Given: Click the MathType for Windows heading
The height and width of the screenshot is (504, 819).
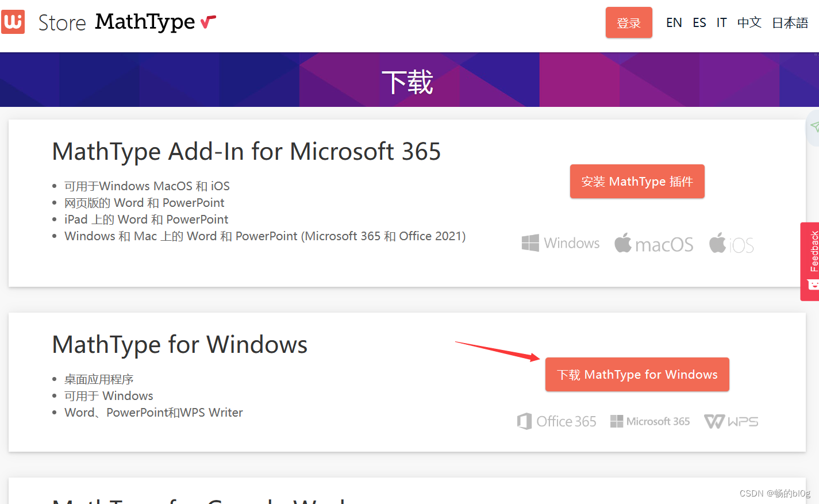Looking at the screenshot, I should tap(180, 345).
